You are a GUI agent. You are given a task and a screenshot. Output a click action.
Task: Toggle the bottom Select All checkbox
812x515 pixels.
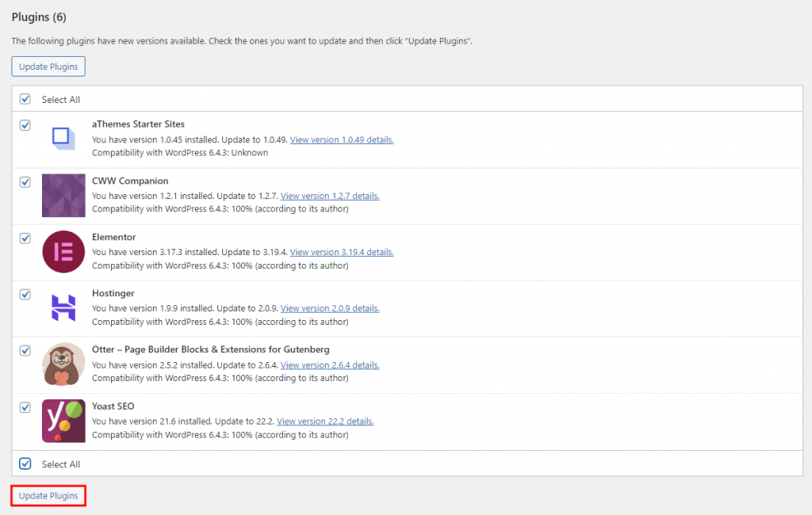pyautogui.click(x=25, y=463)
